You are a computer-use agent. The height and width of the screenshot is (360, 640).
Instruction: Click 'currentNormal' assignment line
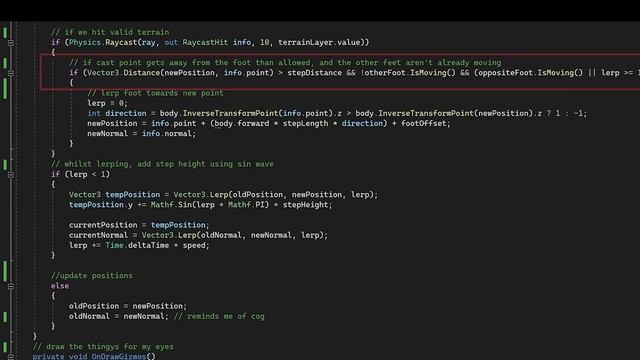pos(198,236)
